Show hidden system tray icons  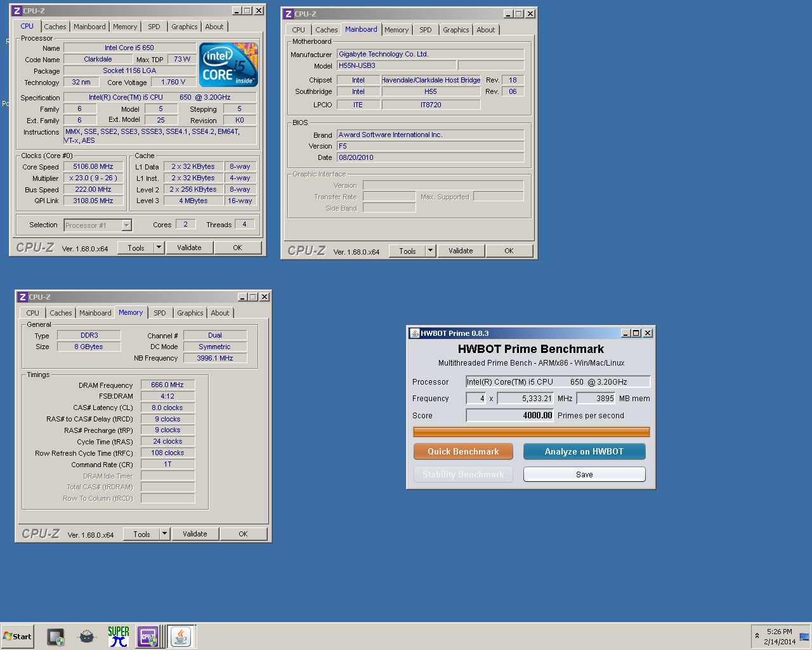click(757, 636)
